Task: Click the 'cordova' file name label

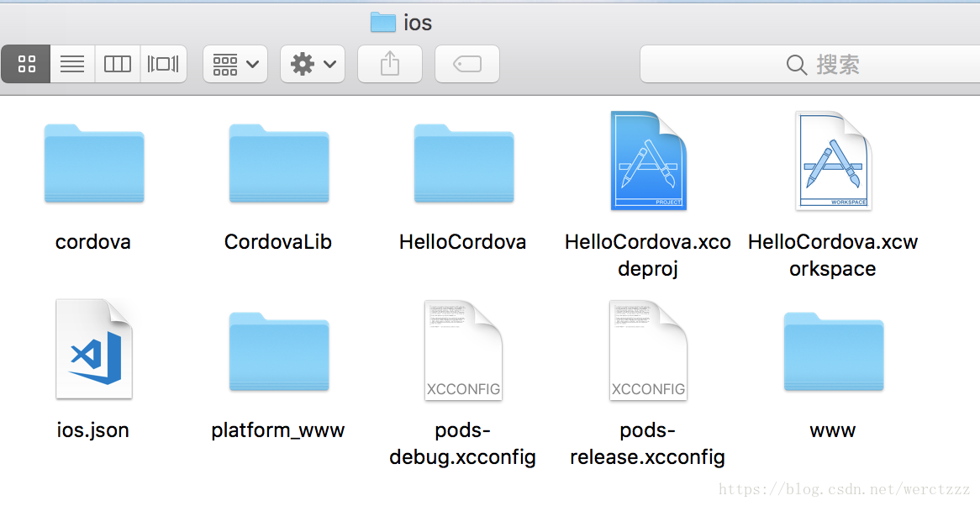Action: (x=93, y=242)
